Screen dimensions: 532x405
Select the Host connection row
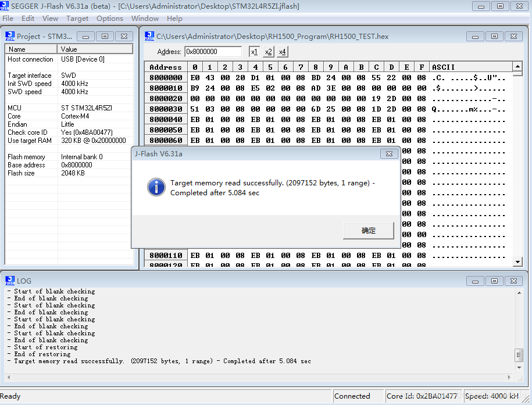(x=69, y=59)
